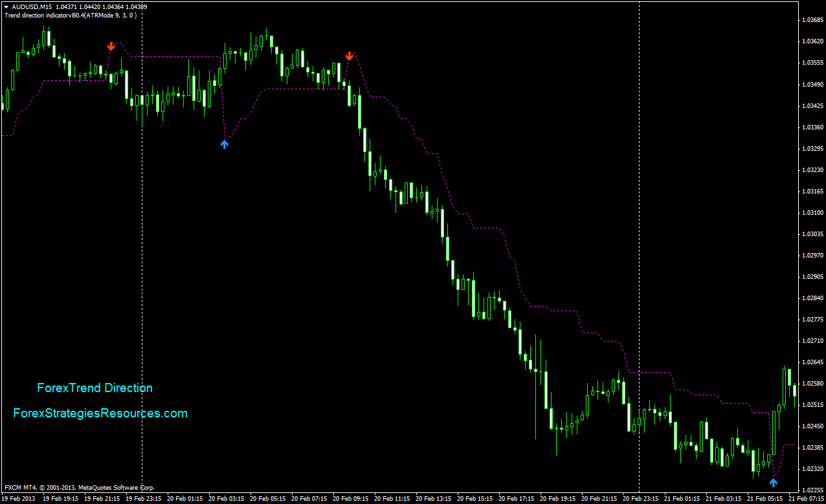Click price level 1.02515 on the axis
Image resolution: width=826 pixels, height=504 pixels.
pyautogui.click(x=812, y=404)
